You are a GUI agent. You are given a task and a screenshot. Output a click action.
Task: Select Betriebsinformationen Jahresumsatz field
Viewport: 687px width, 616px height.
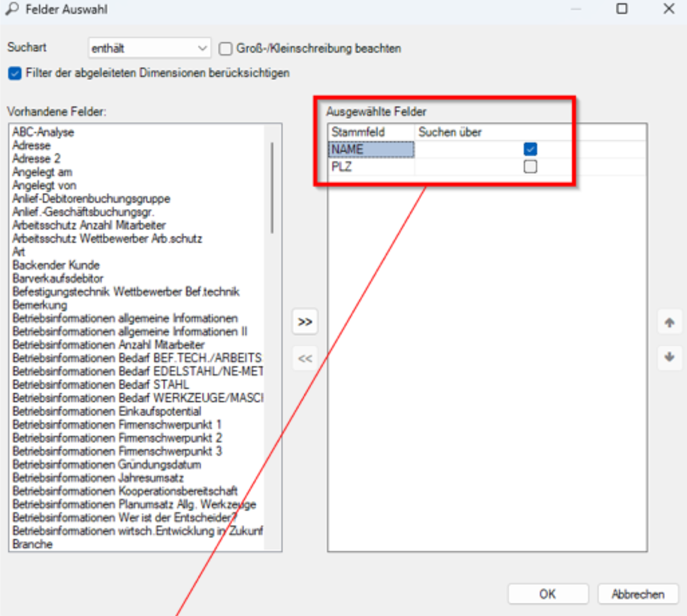[x=98, y=477]
